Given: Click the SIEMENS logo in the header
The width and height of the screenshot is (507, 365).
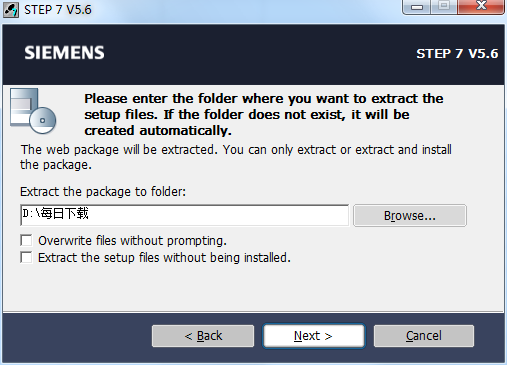Looking at the screenshot, I should (x=64, y=53).
